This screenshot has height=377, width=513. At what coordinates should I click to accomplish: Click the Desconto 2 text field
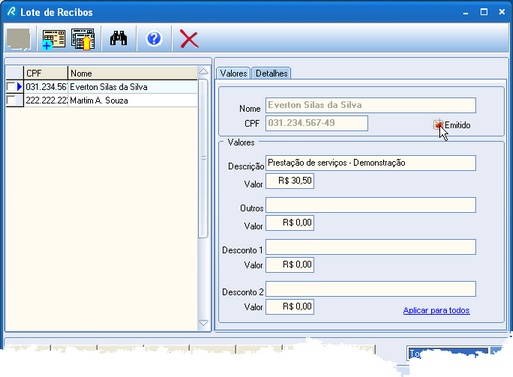[370, 289]
